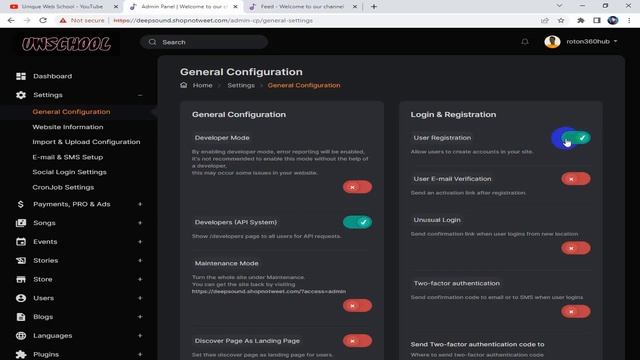Expand Languages menu plus icon

pyautogui.click(x=140, y=336)
